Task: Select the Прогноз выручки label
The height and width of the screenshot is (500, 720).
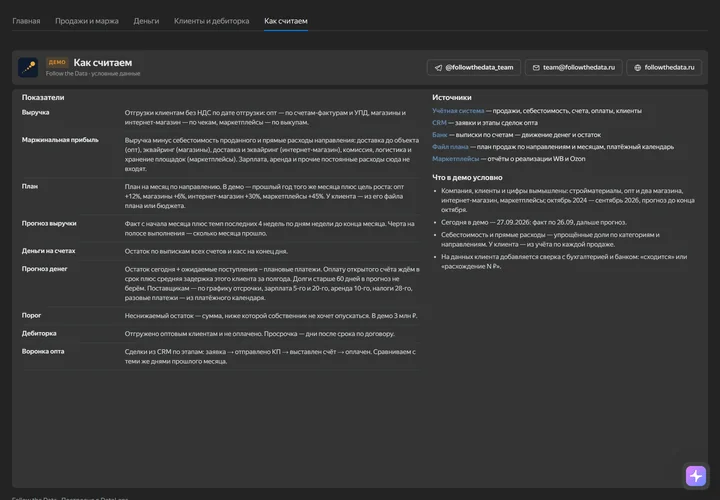Action: [49, 224]
